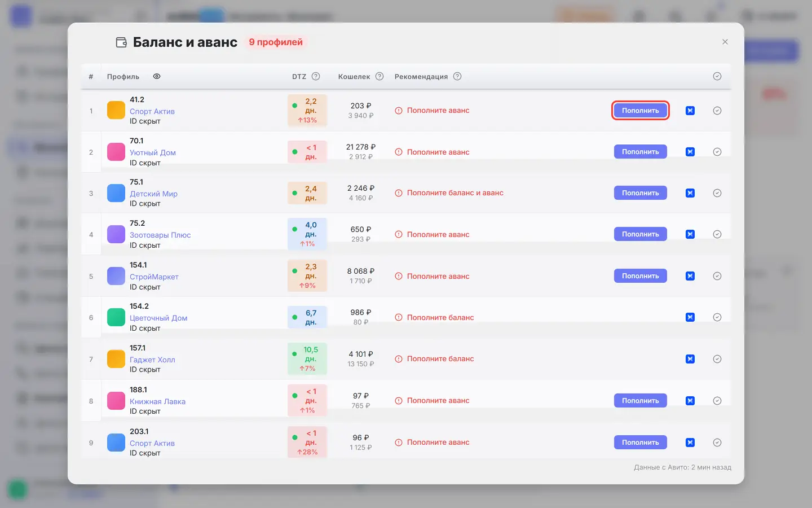This screenshot has width=812, height=508.
Task: Check the circle for Гаджет Холл row
Action: tap(717, 359)
